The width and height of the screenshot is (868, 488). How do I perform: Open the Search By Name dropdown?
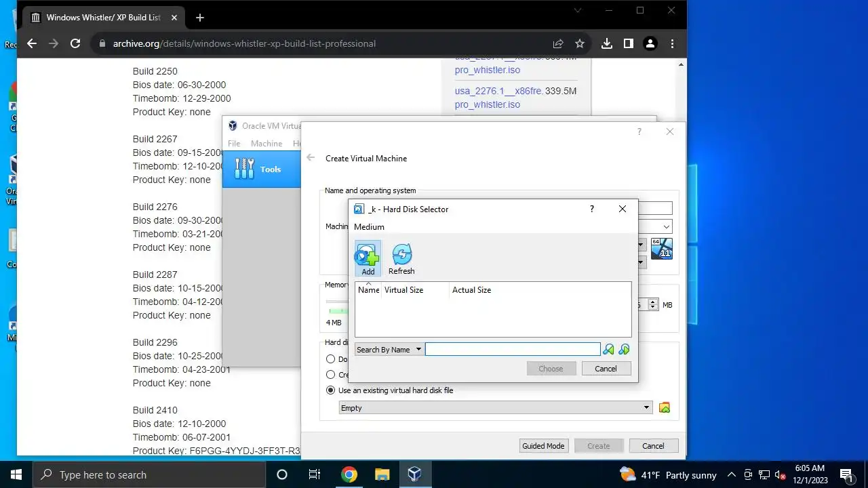(389, 350)
